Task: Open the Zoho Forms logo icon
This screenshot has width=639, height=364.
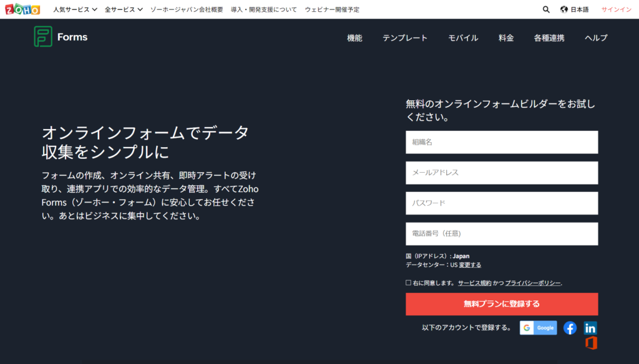Action: tap(43, 37)
